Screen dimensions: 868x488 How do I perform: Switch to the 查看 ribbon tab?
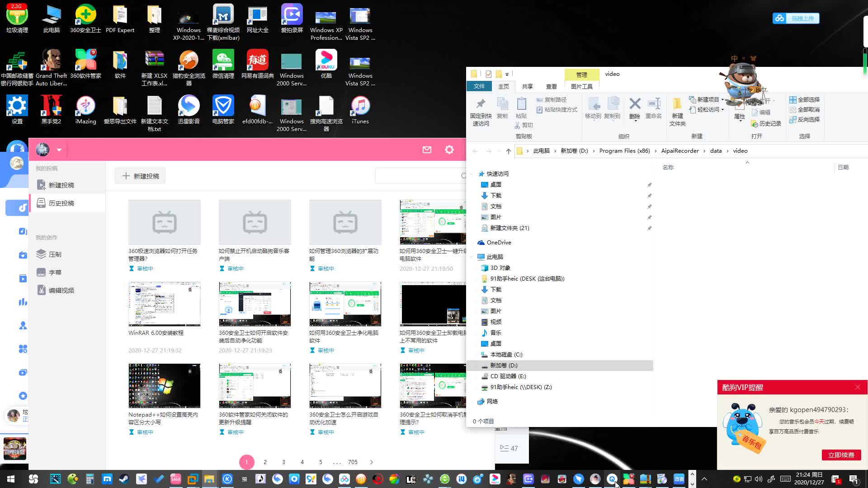551,86
